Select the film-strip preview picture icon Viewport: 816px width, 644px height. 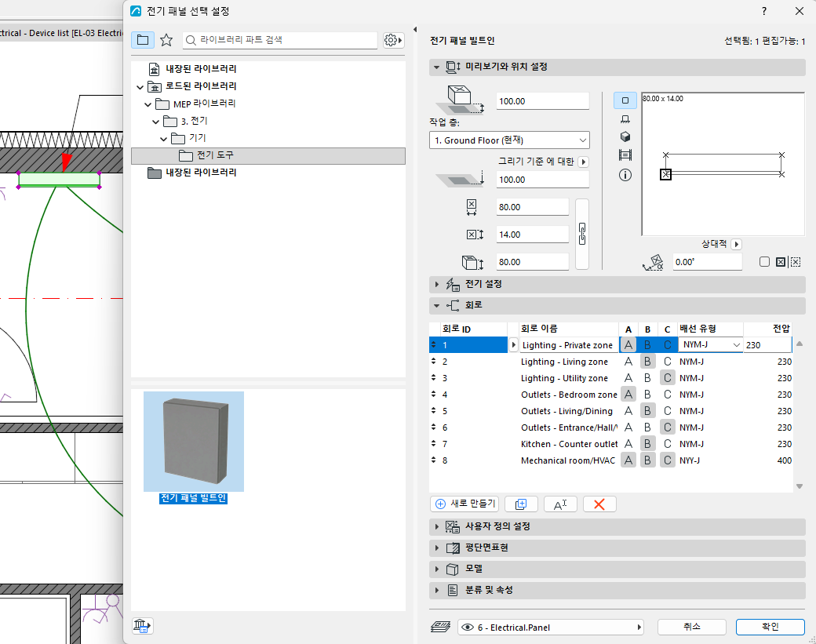tap(625, 155)
